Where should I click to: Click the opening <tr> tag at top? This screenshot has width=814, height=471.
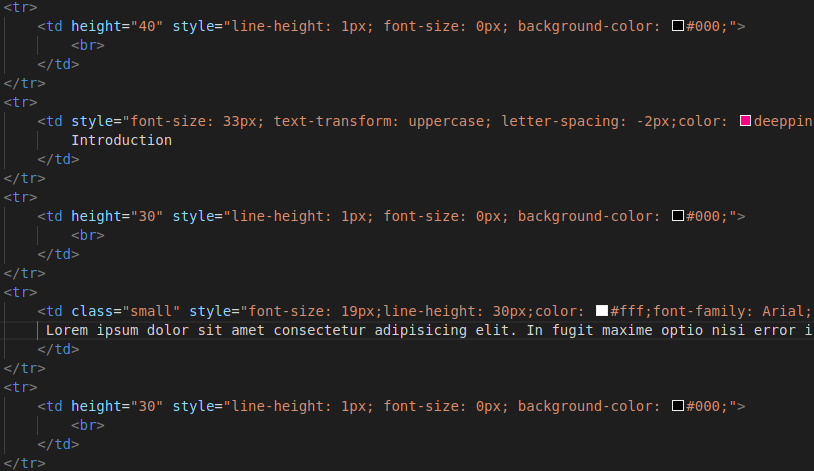pyautogui.click(x=20, y=7)
